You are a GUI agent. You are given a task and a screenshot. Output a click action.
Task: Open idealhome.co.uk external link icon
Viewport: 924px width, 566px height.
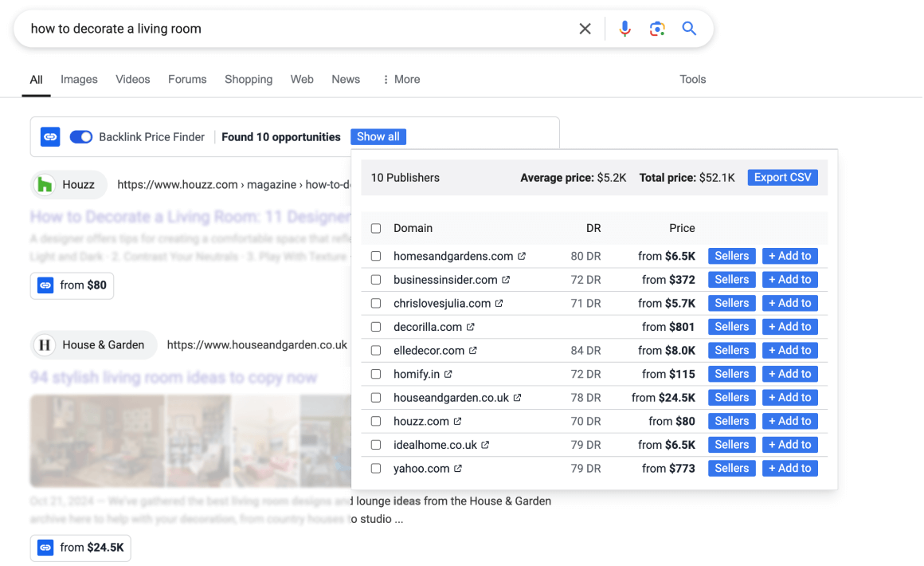pos(485,445)
